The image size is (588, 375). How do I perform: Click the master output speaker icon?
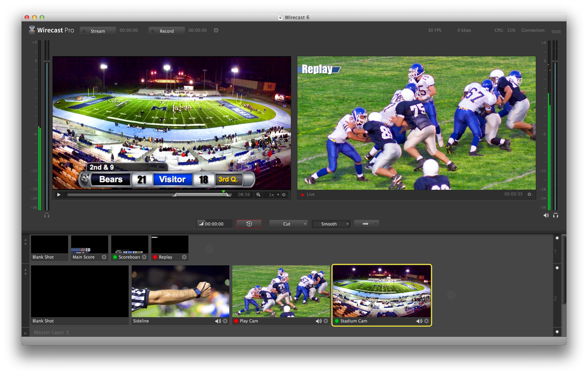(546, 215)
